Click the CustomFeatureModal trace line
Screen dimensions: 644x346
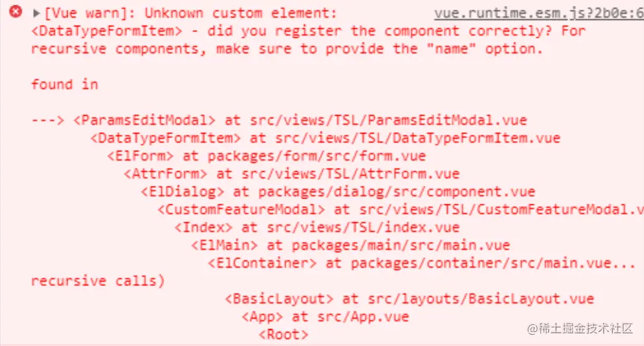coord(401,210)
